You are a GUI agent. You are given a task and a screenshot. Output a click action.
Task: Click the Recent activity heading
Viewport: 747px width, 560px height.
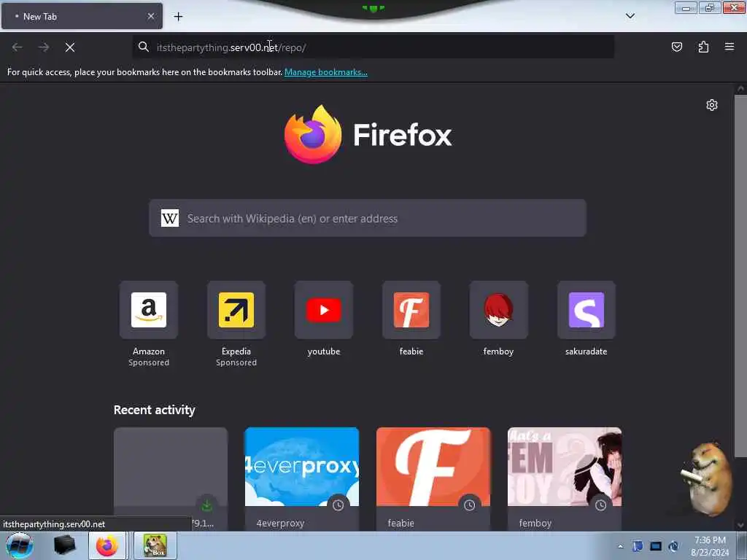[x=155, y=410]
